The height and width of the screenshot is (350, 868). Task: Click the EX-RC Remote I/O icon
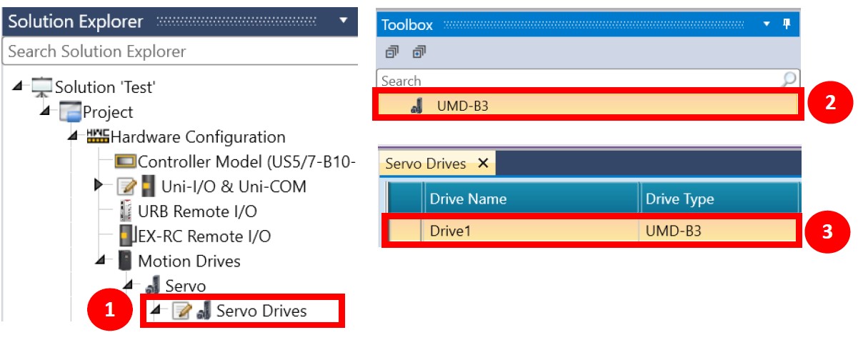pyautogui.click(x=124, y=236)
